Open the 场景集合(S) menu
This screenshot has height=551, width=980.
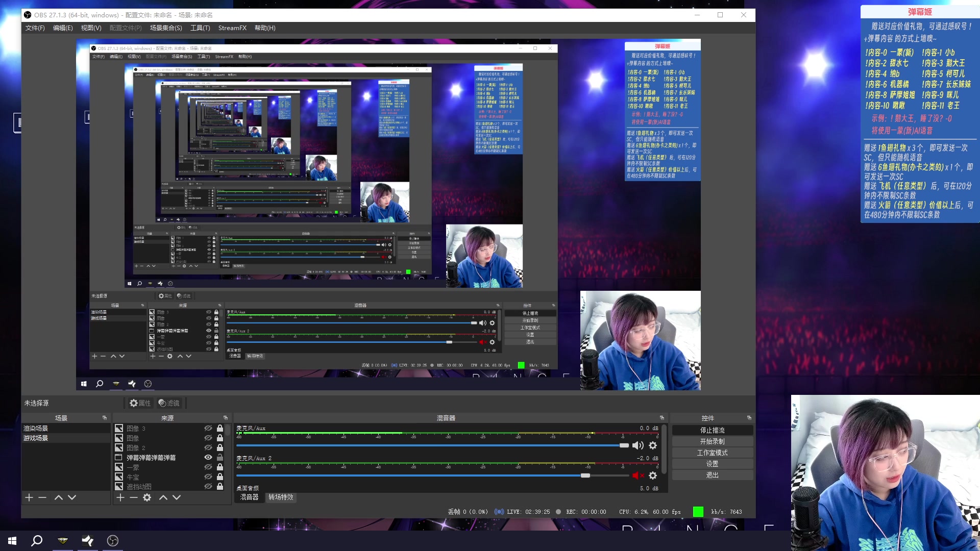pos(166,28)
